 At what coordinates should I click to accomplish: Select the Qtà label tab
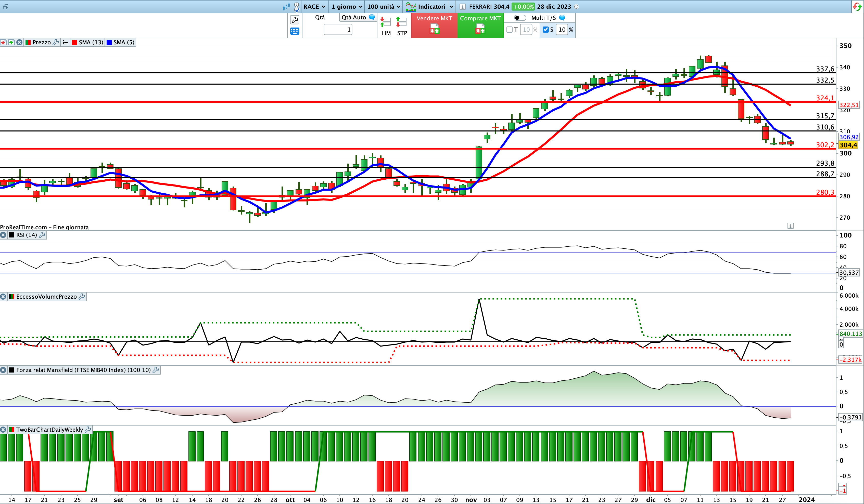pos(320,18)
